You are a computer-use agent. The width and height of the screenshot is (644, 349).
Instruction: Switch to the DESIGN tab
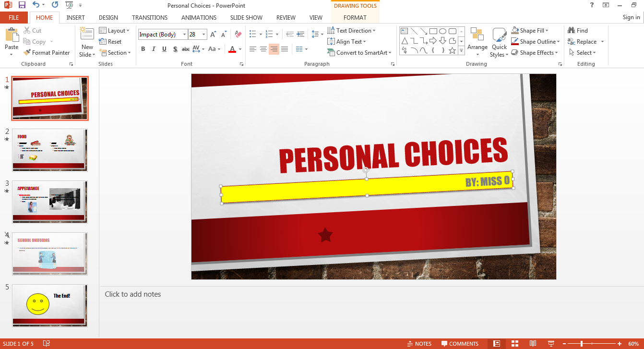(x=108, y=17)
